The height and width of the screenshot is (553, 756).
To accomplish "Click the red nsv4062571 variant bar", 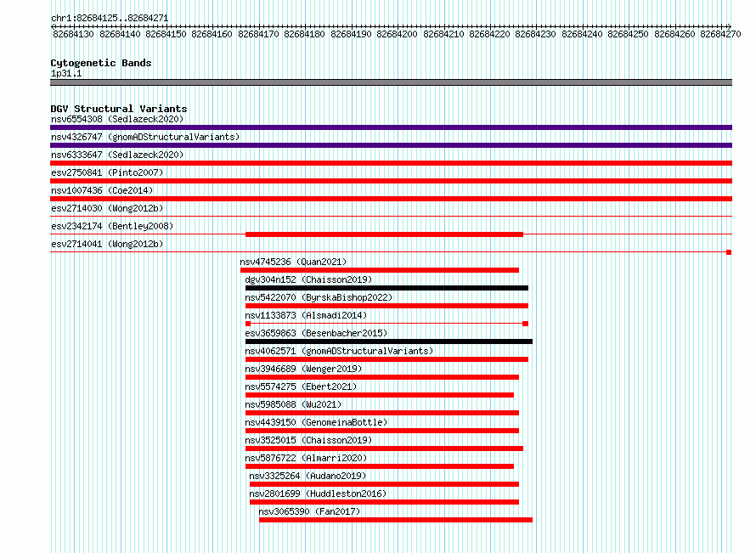I will point(386,359).
